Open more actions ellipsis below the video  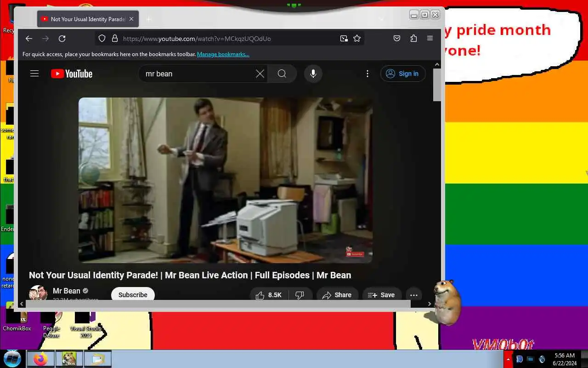[413, 295]
